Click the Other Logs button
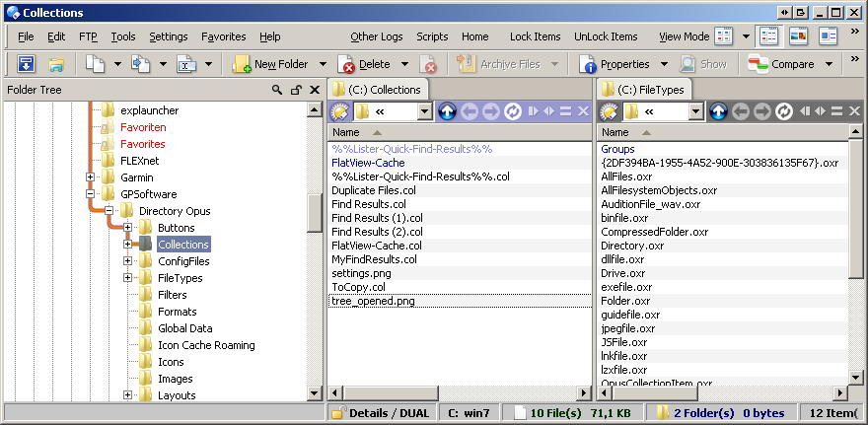The width and height of the screenshot is (868, 425). tap(377, 36)
